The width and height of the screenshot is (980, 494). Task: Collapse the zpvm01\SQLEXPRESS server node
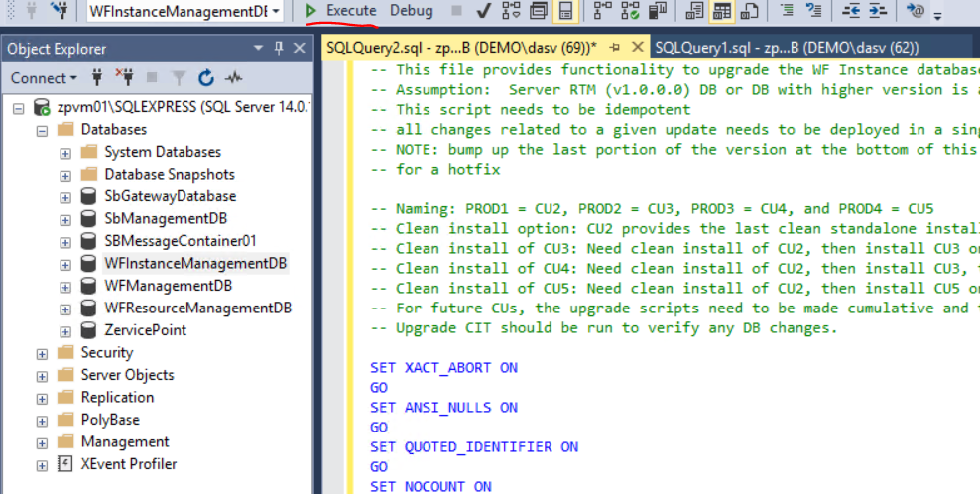click(18, 107)
